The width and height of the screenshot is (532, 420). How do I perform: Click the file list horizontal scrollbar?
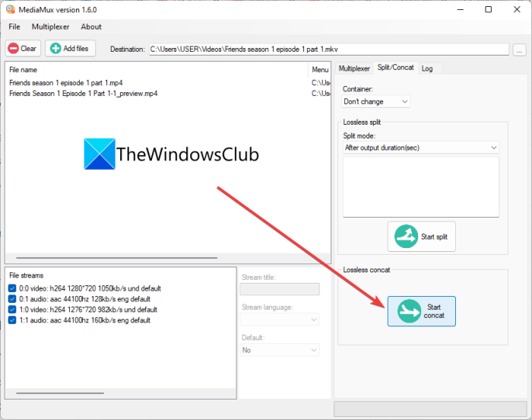[x=116, y=258]
